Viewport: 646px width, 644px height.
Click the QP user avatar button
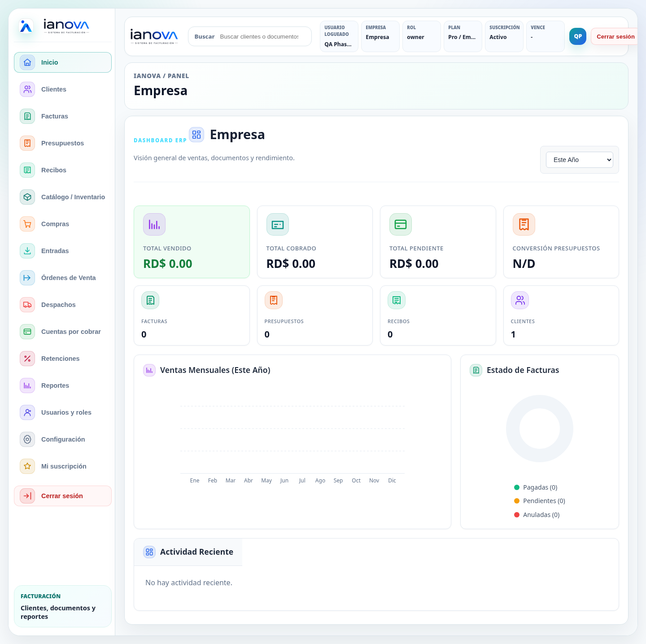578,36
